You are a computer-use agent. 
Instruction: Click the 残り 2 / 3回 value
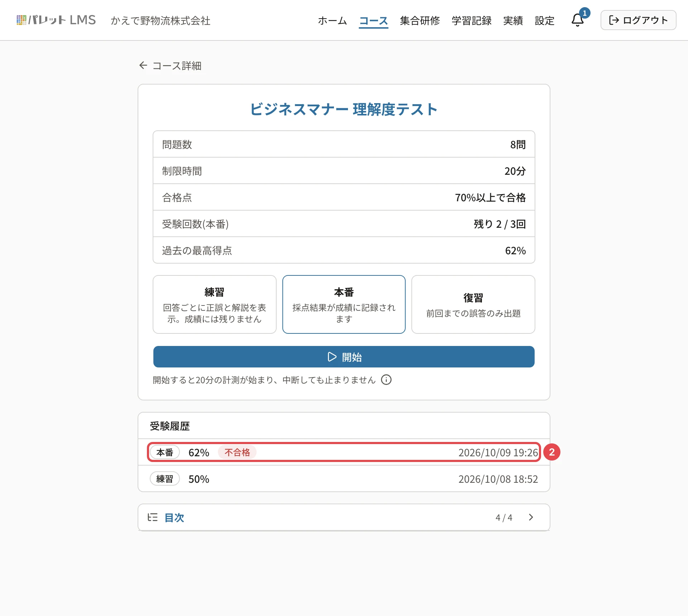click(x=500, y=224)
